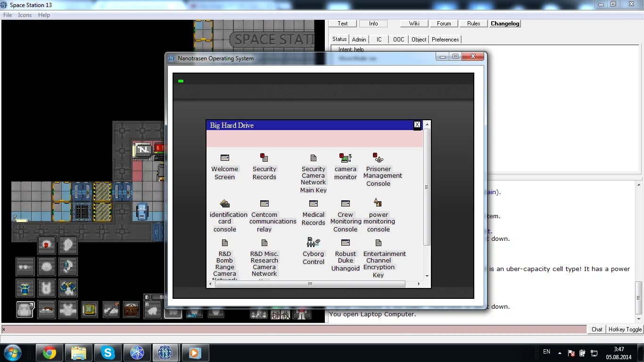Screen dimensions: 644x362
Task: Launch the Prisoner Management Console
Action: point(378,157)
